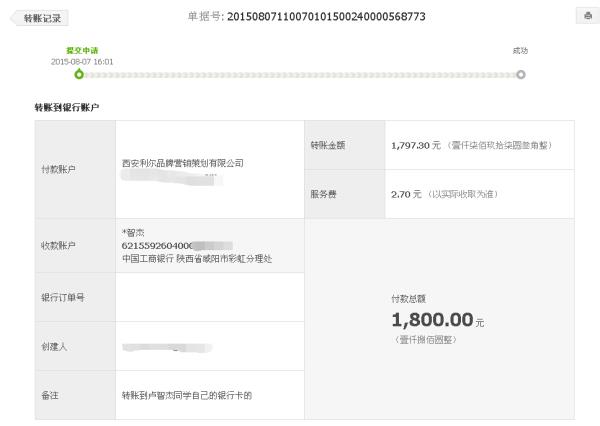Click the blurred 创建人 value
Image resolution: width=600 pixels, height=426 pixels.
[x=160, y=346]
